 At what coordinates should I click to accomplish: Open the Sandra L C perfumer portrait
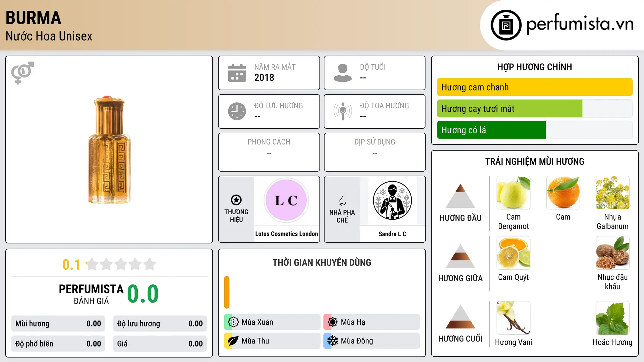click(392, 200)
